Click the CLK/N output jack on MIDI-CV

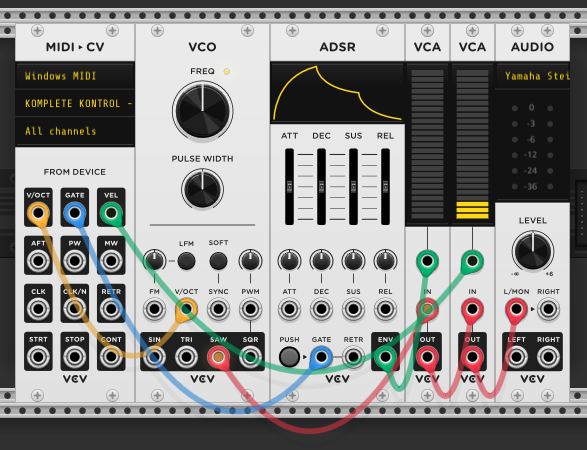[x=74, y=309]
